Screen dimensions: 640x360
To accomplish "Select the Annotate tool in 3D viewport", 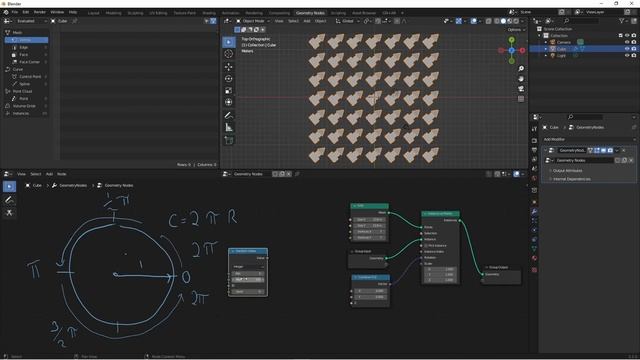I will (x=229, y=116).
